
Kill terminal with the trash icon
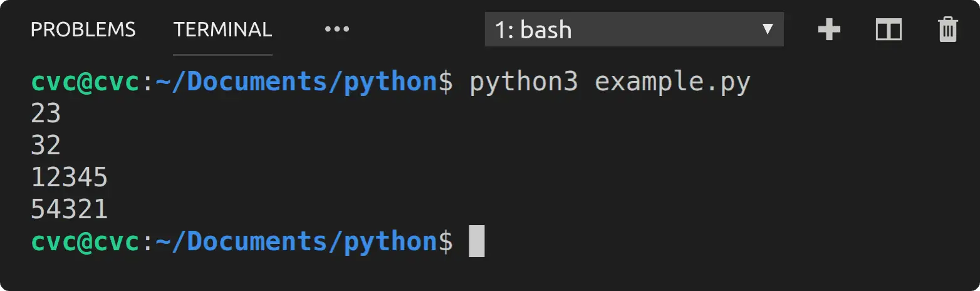click(x=948, y=29)
